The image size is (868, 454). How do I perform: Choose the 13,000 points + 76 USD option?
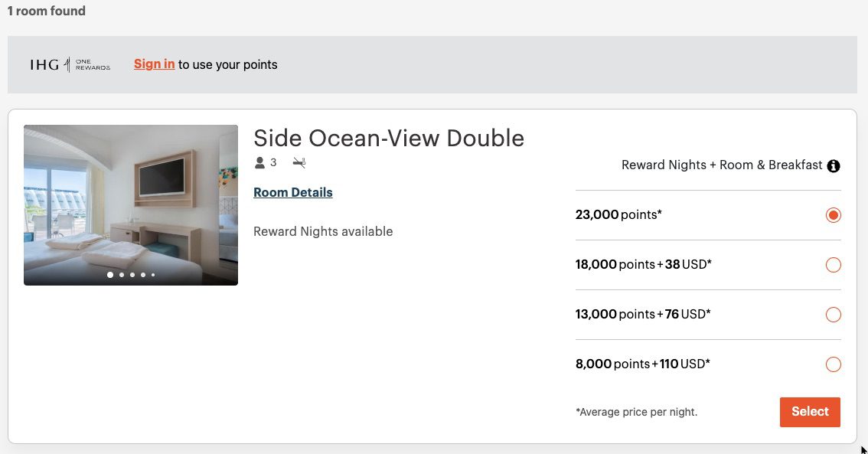833,314
